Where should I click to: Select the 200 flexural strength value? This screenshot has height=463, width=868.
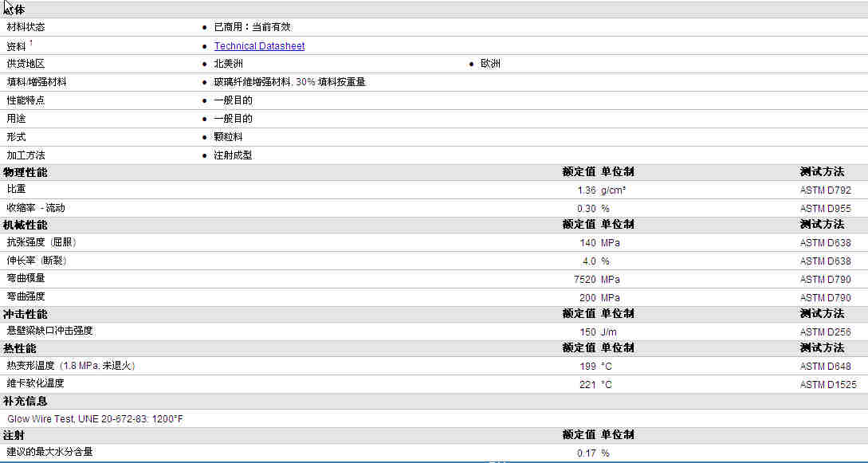click(588, 297)
